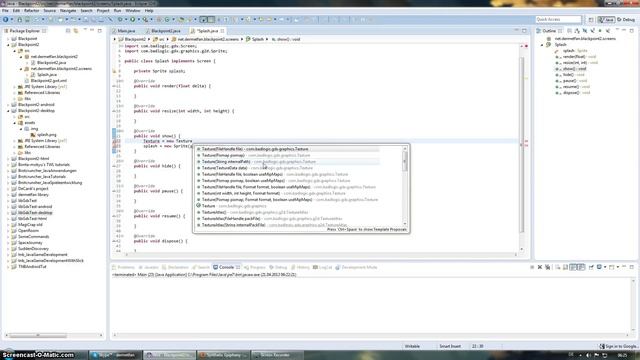Open the Navigate menu
Image resolution: width=640 pixels, height=360 pixels.
pyautogui.click(x=68, y=11)
